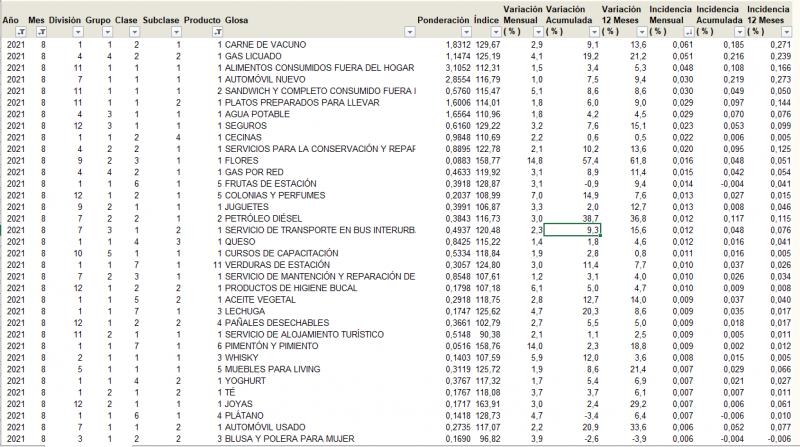Open the Mes column filter button
The width and height of the screenshot is (800, 447).
[x=40, y=32]
